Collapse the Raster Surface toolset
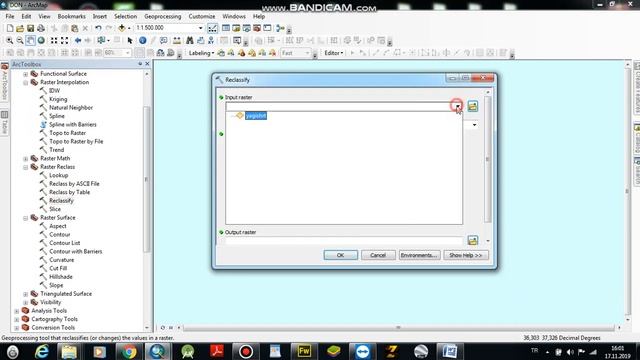Screen dimensions: 640x360 click(x=26, y=218)
